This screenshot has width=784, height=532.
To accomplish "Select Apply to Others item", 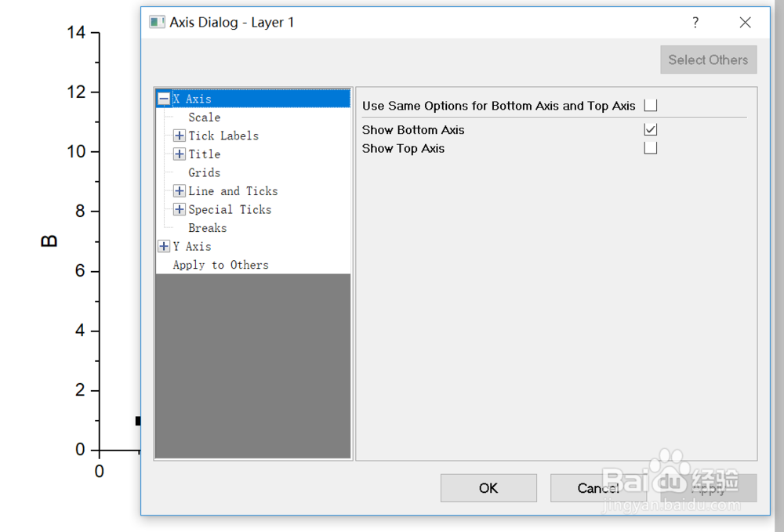I will (220, 265).
